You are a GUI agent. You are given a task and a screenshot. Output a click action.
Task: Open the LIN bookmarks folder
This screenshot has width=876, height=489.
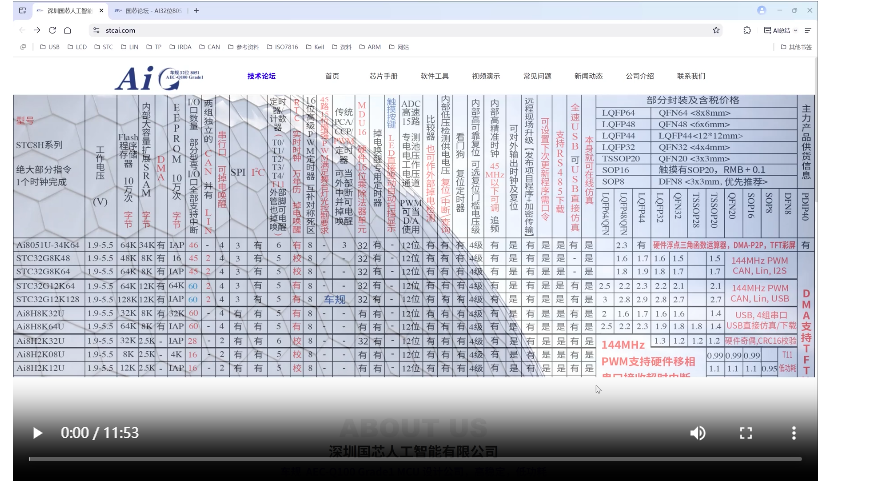click(x=130, y=47)
